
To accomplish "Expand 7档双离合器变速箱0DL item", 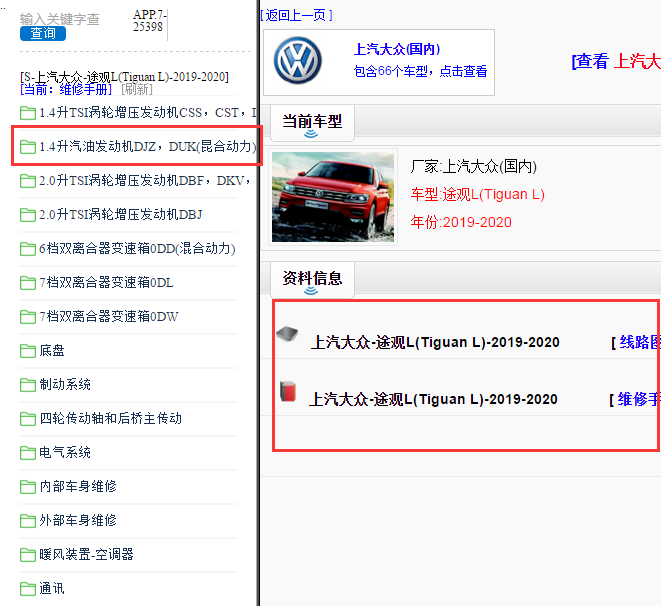I will pyautogui.click(x=106, y=283).
